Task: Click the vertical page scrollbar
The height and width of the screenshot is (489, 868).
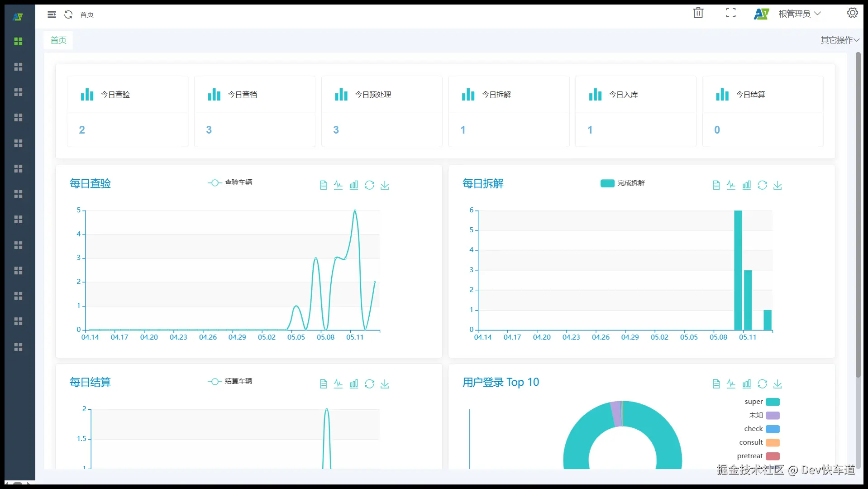Action: (x=858, y=215)
